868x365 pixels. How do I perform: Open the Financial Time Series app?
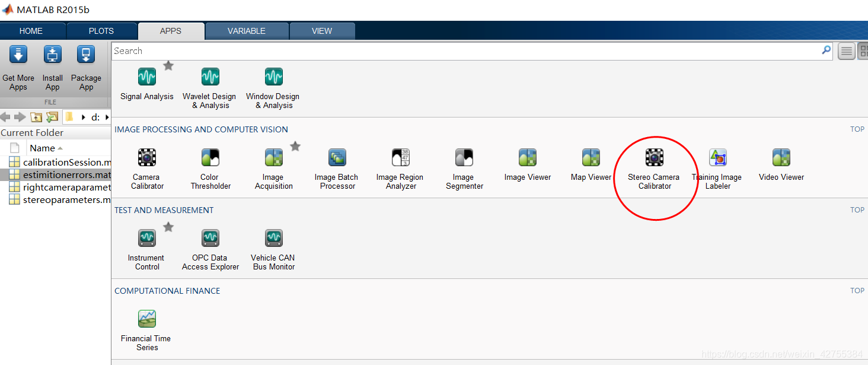click(146, 329)
